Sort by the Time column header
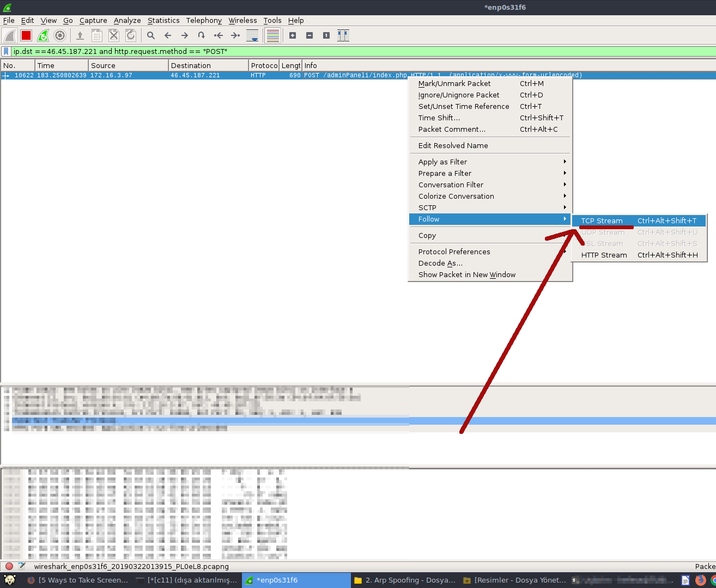Image resolution: width=716 pixels, height=588 pixels. (x=62, y=65)
